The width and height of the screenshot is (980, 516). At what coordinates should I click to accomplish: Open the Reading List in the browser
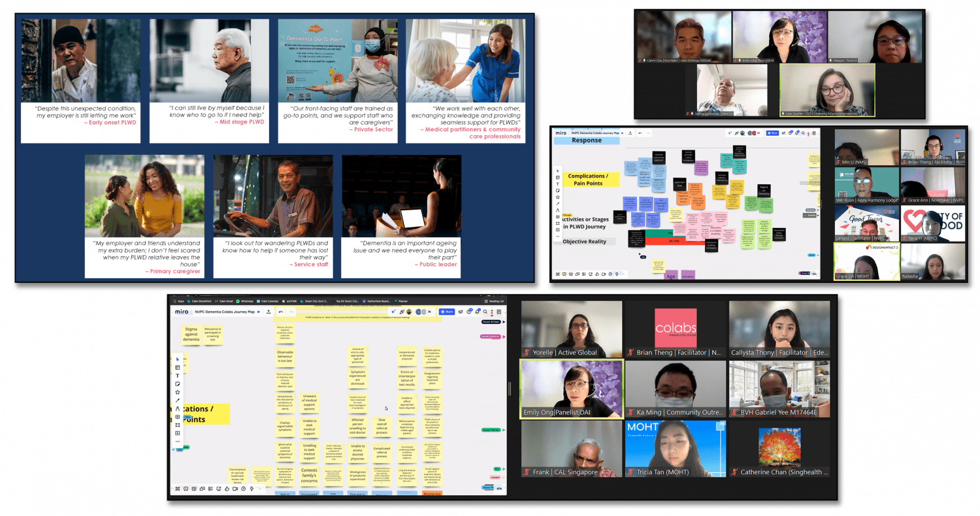pyautogui.click(x=494, y=301)
